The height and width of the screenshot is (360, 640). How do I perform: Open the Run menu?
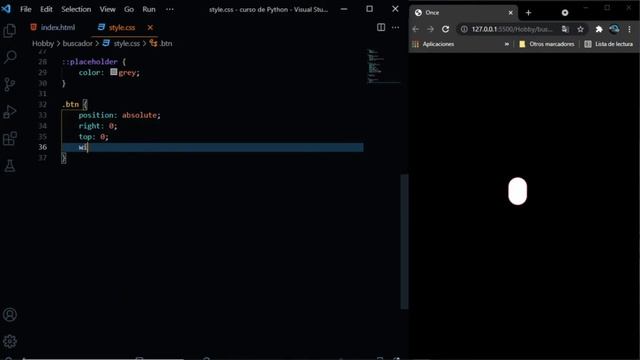(149, 9)
